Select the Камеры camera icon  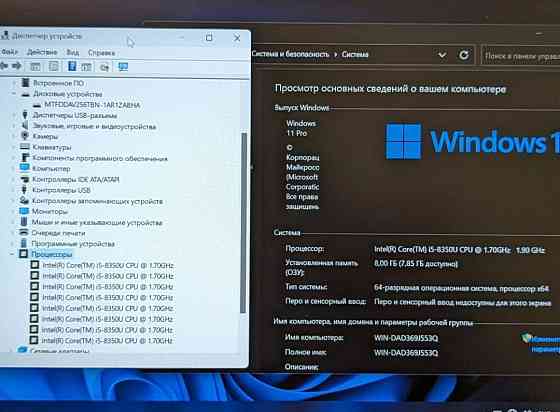25,136
